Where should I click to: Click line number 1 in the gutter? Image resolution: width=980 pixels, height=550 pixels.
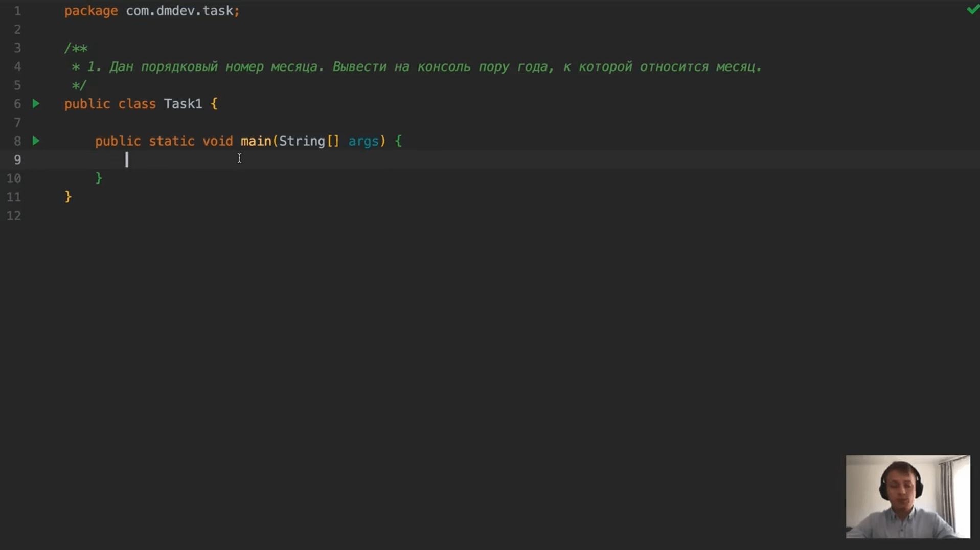17,11
